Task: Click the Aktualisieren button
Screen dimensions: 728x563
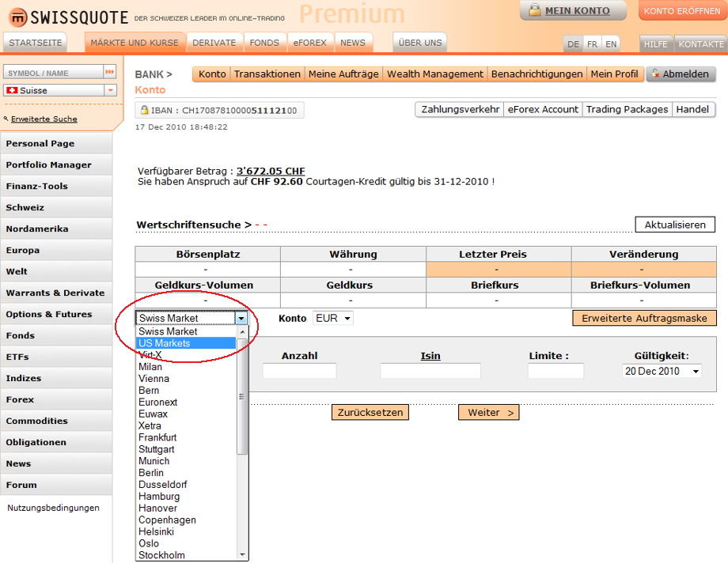Action: (x=675, y=225)
